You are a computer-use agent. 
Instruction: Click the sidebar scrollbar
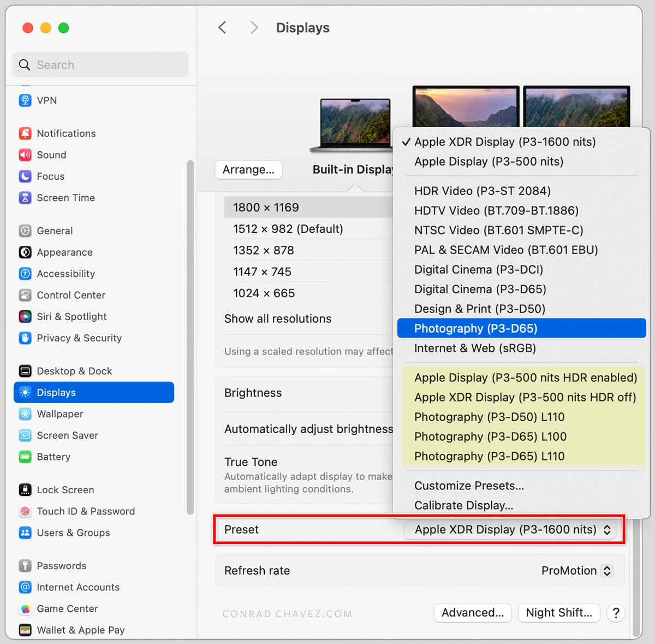[x=190, y=337]
